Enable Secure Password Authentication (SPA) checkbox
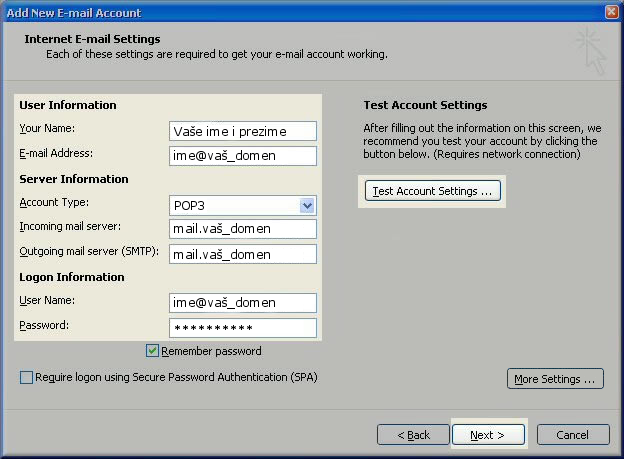Image resolution: width=624 pixels, height=459 pixels. 26,377
